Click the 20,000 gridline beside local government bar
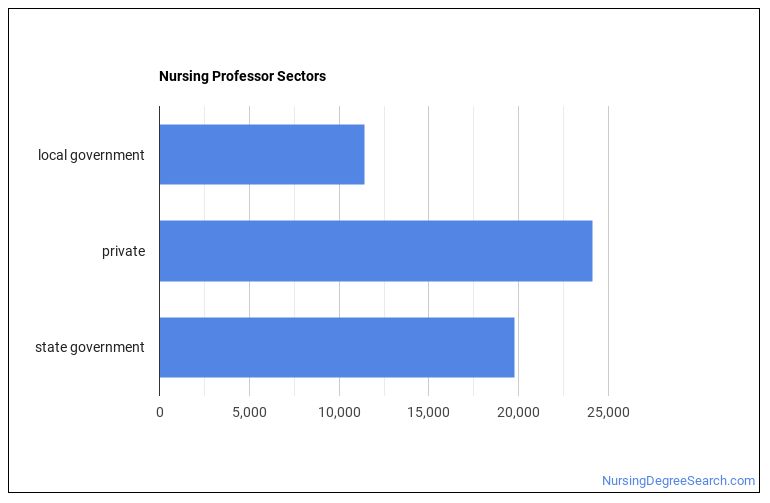The image size is (770, 503). pos(518,154)
